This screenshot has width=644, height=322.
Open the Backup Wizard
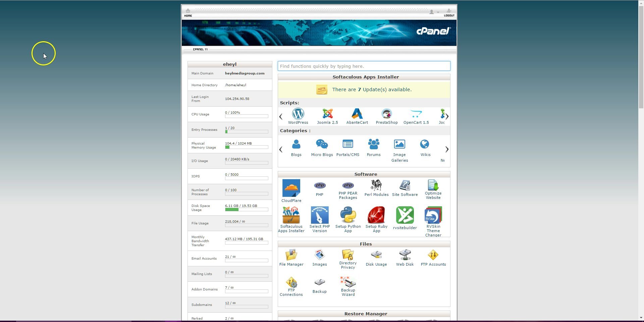348,283
